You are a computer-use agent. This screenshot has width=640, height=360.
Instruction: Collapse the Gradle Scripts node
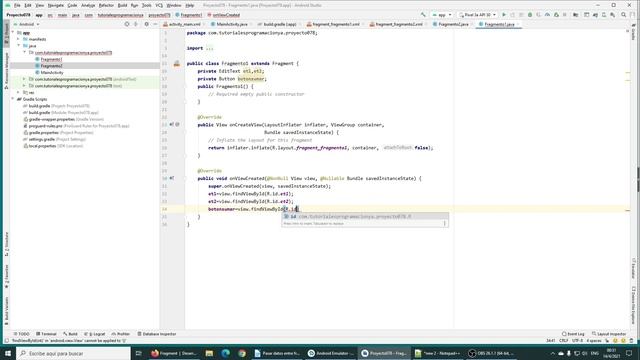click(x=13, y=99)
